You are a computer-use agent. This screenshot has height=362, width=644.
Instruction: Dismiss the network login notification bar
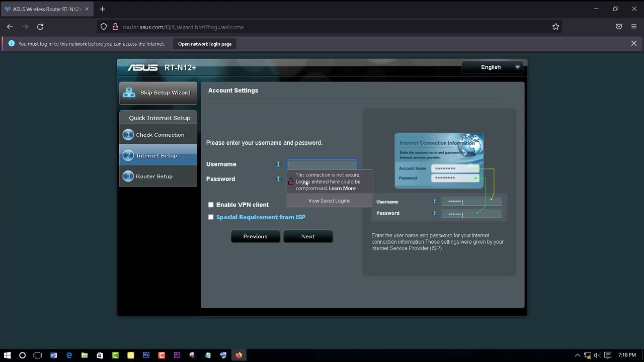[x=634, y=44]
